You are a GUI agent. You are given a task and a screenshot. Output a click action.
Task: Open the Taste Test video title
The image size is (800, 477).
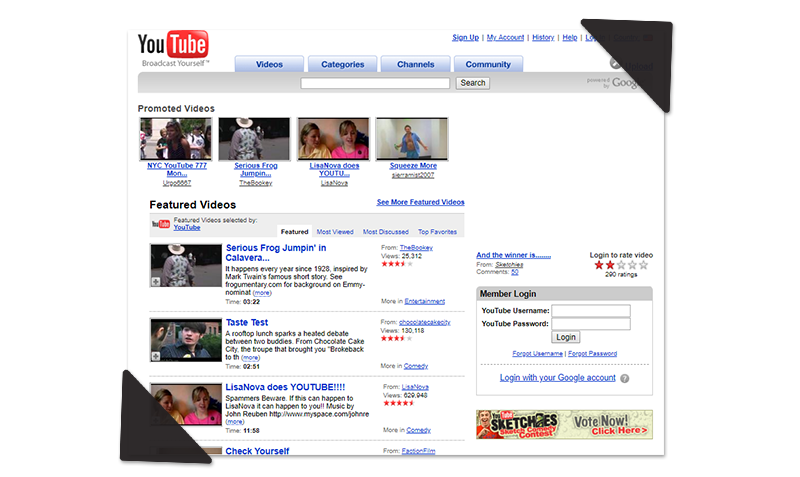(x=247, y=322)
